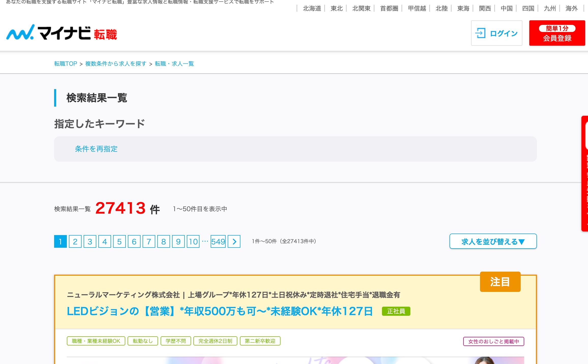
Task: Select the 関西 region menu item
Action: pyautogui.click(x=485, y=9)
